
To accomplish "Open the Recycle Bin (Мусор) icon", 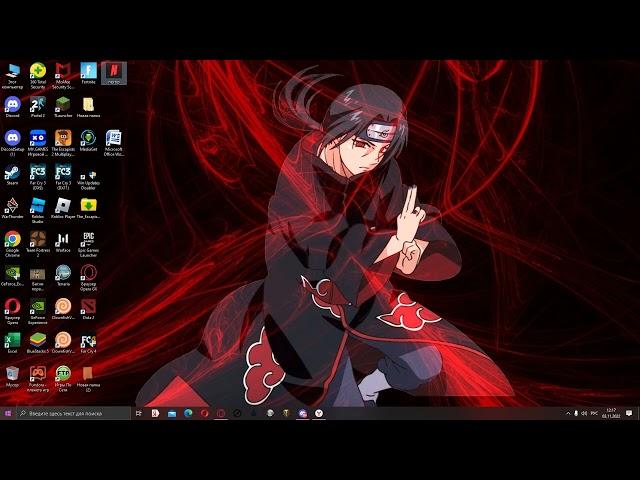I will [x=12, y=376].
